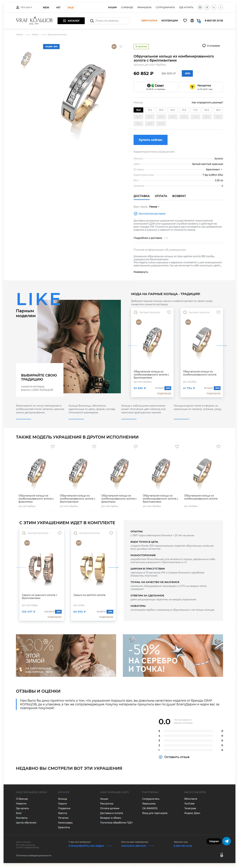Open the Telegram social icon in header
Screen dimensions: 239x868
pyautogui.click(x=207, y=7)
